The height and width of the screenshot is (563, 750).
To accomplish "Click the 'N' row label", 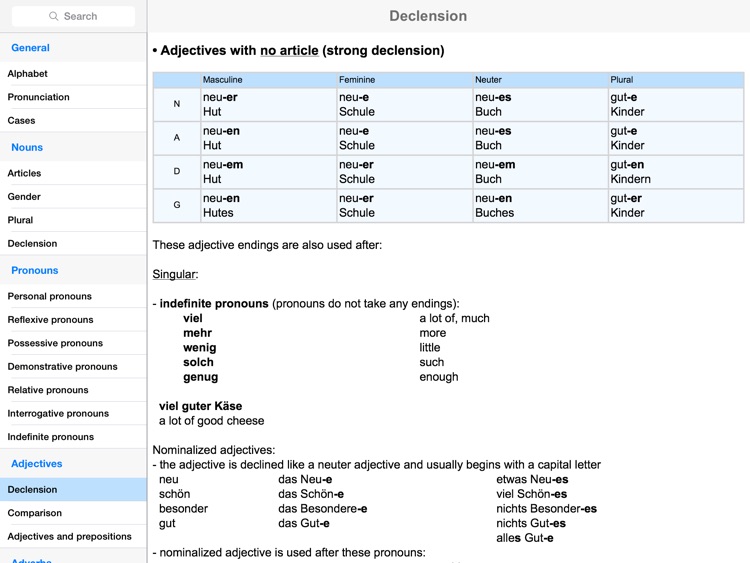I will click(176, 104).
